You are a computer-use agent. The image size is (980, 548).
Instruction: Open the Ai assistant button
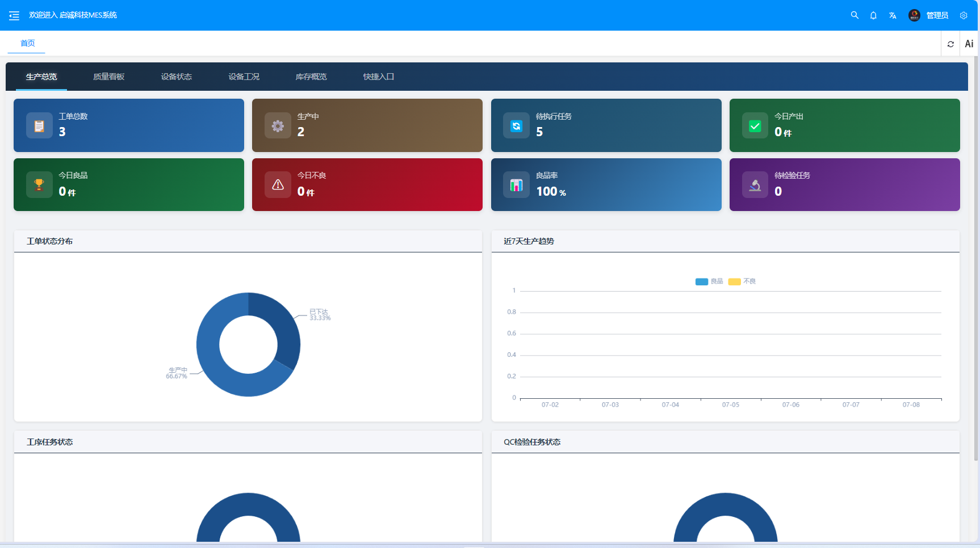click(969, 44)
